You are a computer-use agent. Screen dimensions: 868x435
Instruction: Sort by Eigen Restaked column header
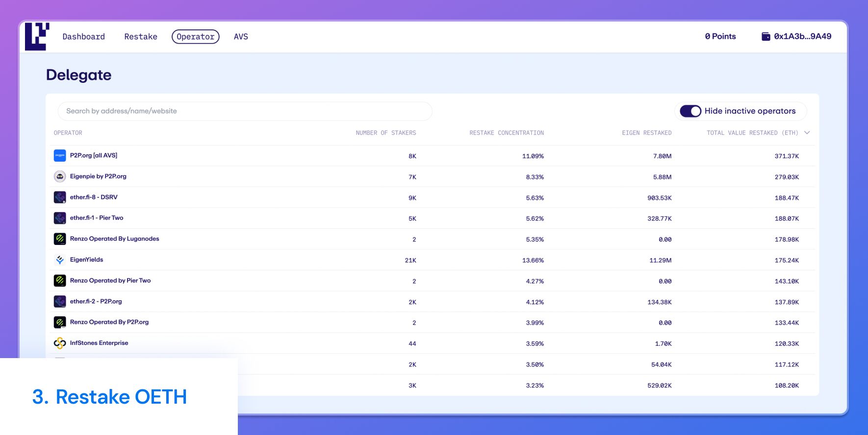647,133
